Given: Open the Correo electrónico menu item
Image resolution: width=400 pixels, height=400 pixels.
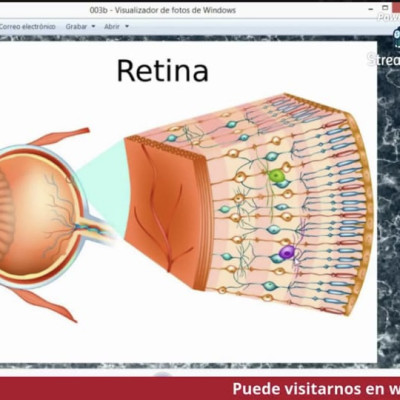Looking at the screenshot, I should (x=27, y=26).
